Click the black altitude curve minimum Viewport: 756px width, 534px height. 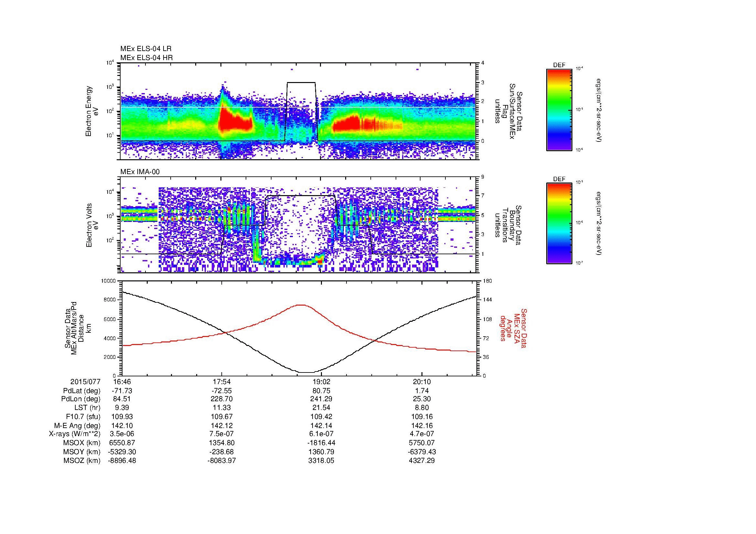306,372
